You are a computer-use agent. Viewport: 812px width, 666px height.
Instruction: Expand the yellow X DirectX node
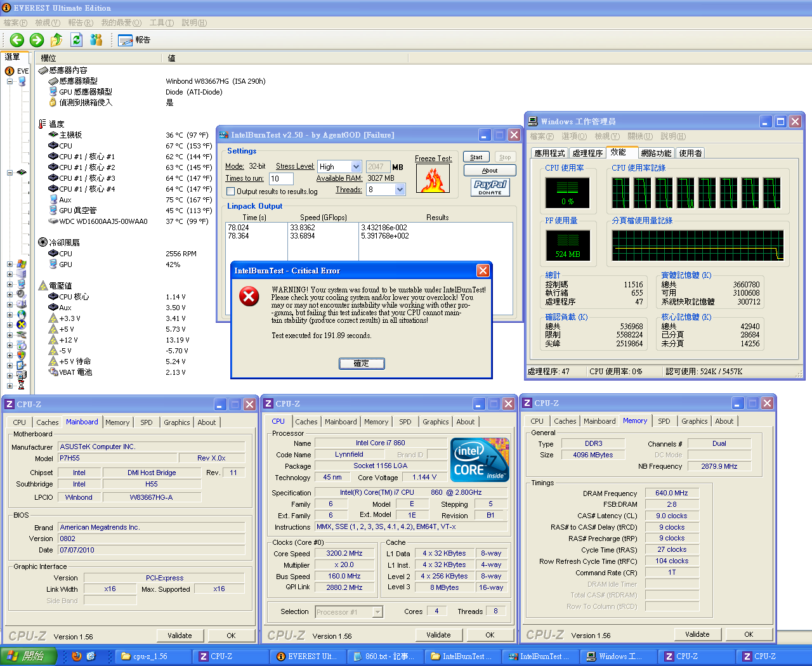(x=10, y=325)
